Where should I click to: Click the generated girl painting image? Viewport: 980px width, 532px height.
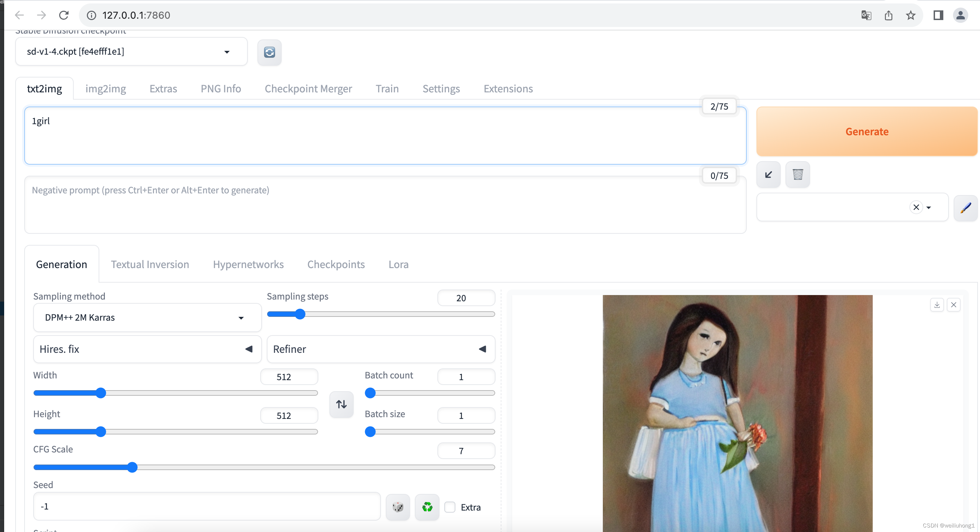point(737,413)
